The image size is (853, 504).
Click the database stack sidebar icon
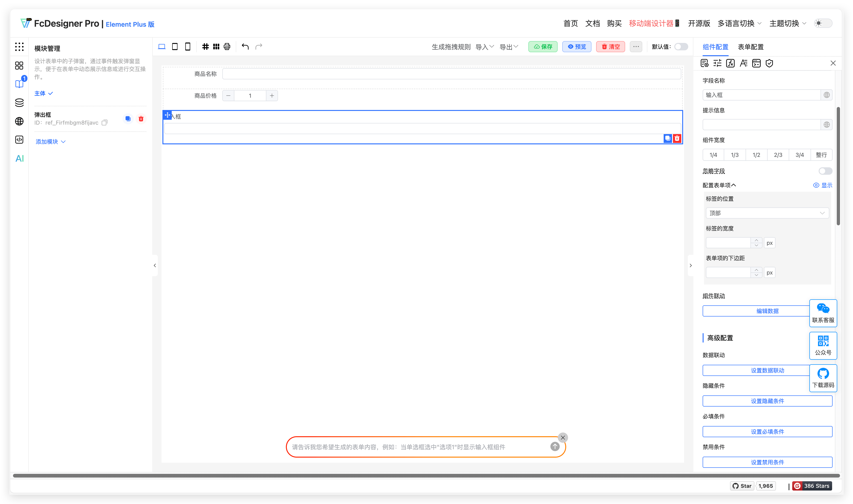click(19, 103)
